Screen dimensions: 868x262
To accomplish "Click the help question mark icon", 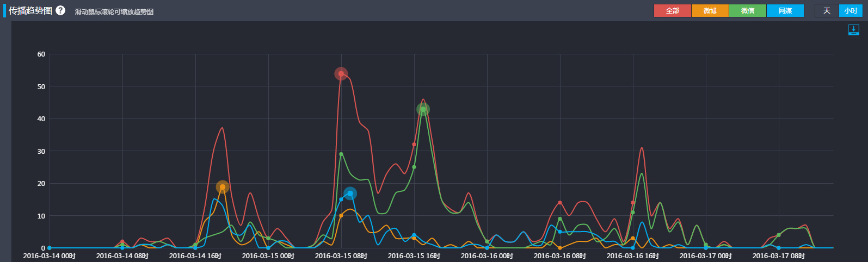I will click(60, 10).
